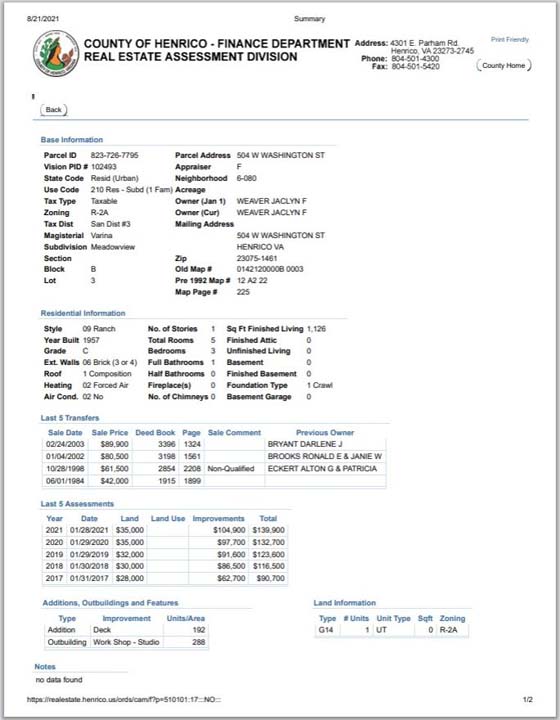Click the Previous Owner column header

(x=325, y=433)
